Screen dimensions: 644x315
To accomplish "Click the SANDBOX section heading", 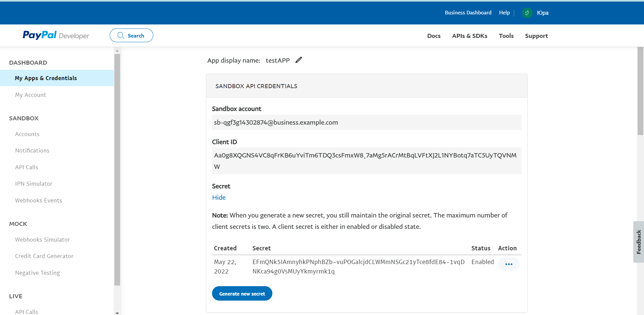I will 24,118.
